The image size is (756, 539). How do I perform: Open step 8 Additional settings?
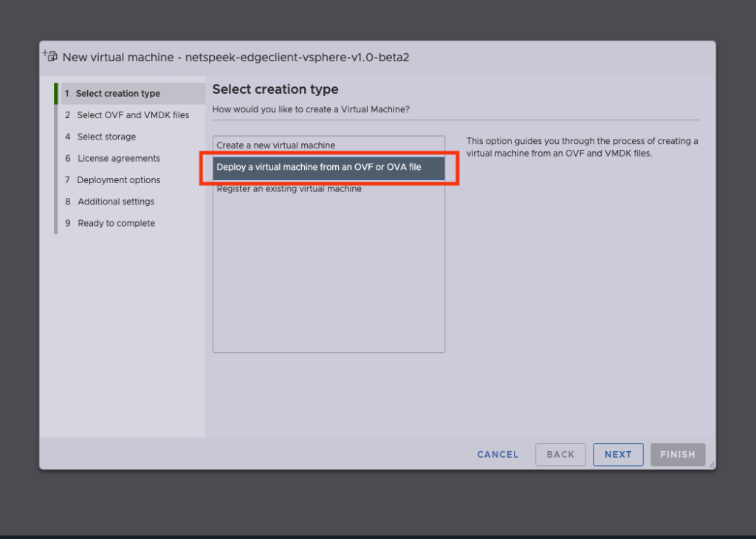click(116, 202)
